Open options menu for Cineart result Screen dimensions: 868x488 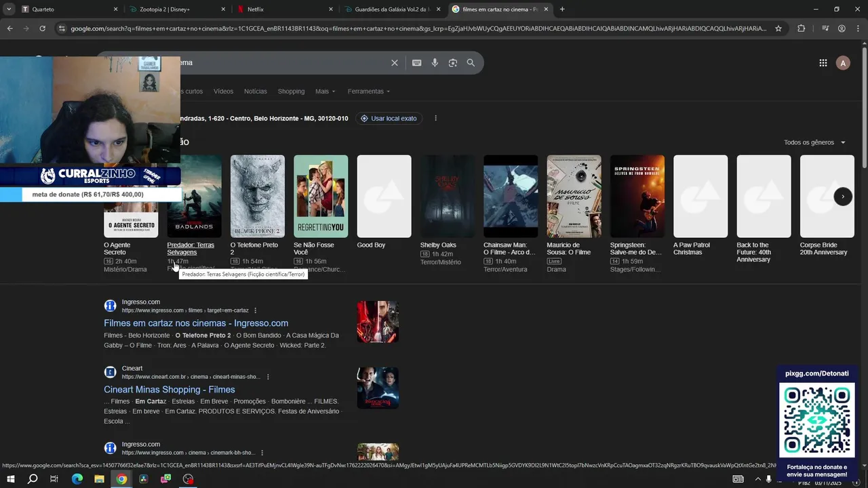[268, 377]
